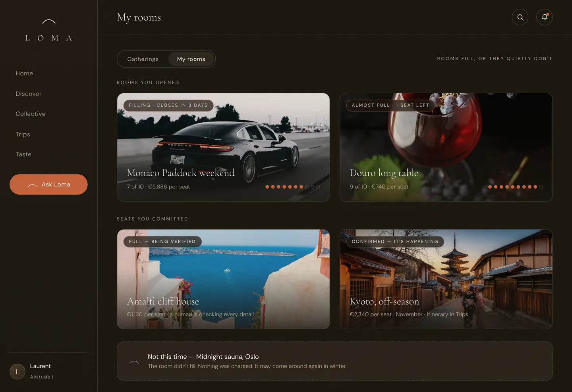This screenshot has height=392, width=572.
Task: Click the arc icon beside Midnight sauna notice
Action: coord(134,362)
